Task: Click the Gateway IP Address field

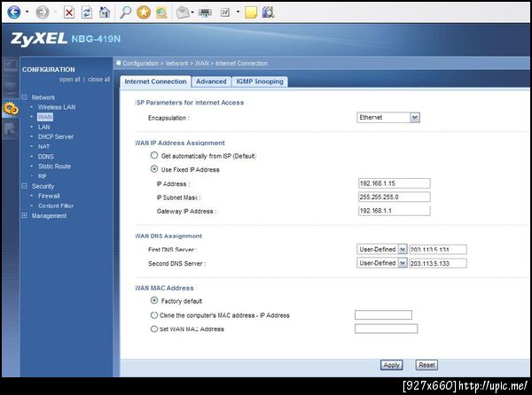Action: [395, 211]
